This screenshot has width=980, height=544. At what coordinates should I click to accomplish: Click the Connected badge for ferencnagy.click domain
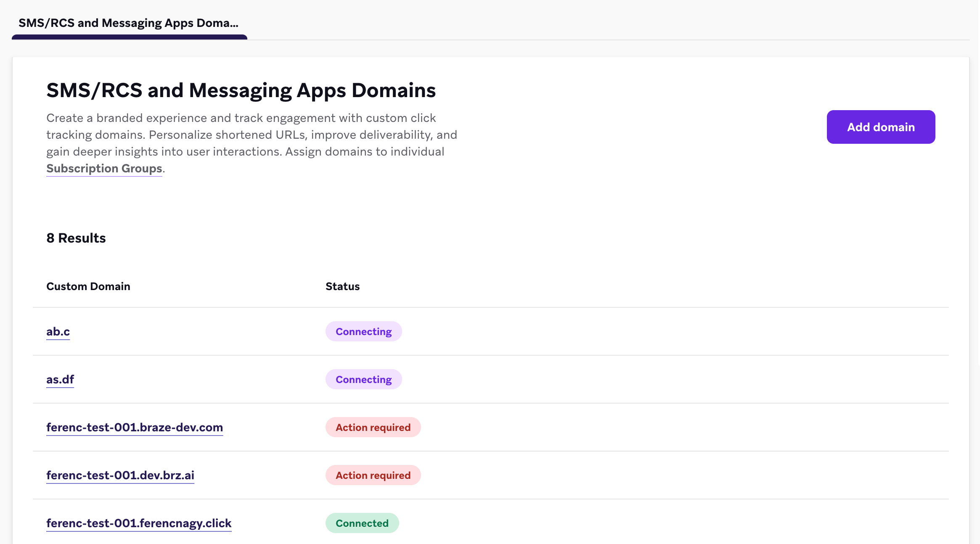click(362, 523)
